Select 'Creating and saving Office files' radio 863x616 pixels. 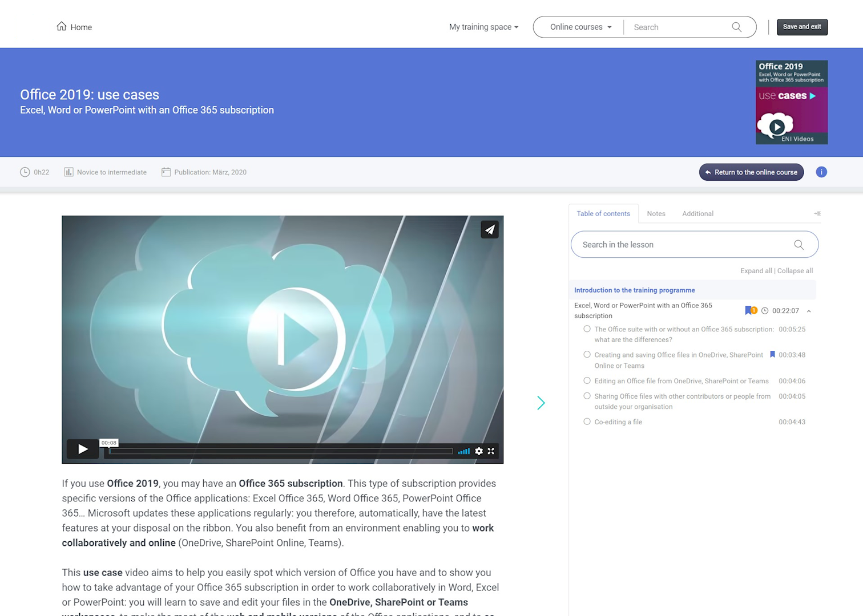[x=587, y=355]
